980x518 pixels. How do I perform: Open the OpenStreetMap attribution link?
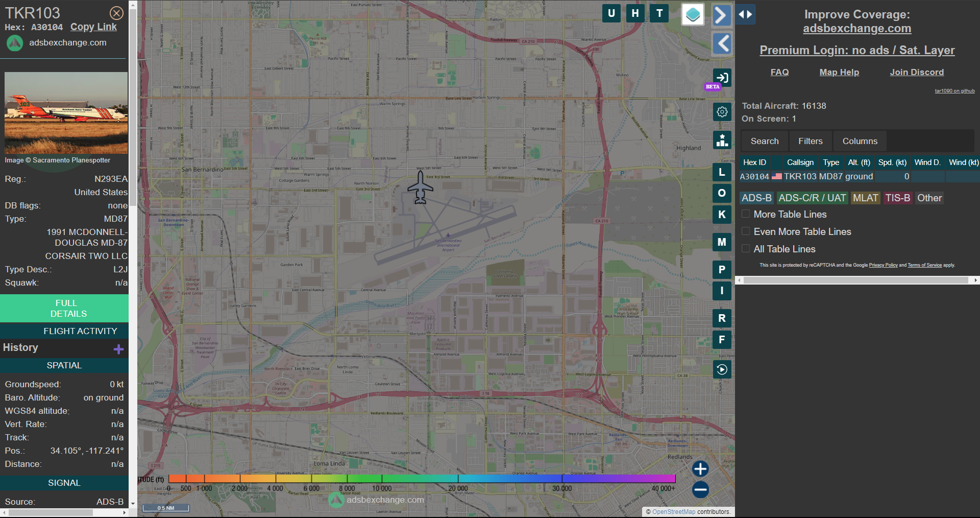coord(674,512)
